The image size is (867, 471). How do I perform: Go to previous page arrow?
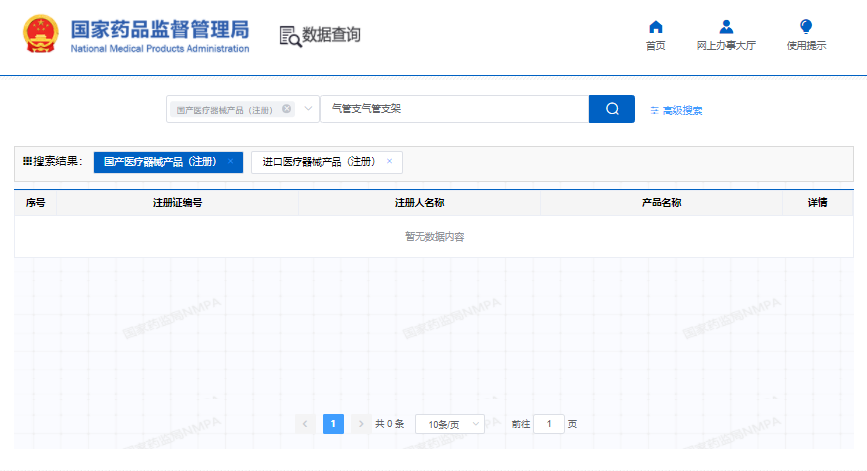(x=306, y=424)
